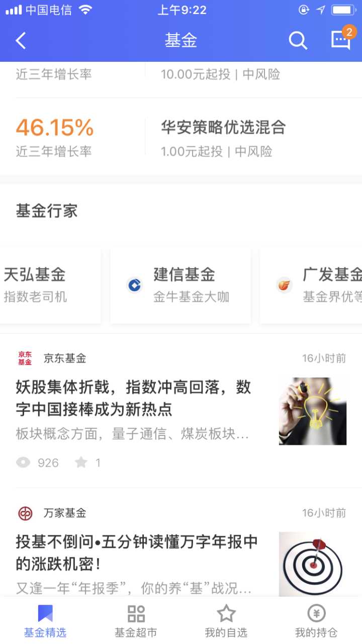Select the 建信基金 金牛基金大咖 card
The image size is (362, 644).
click(180, 286)
